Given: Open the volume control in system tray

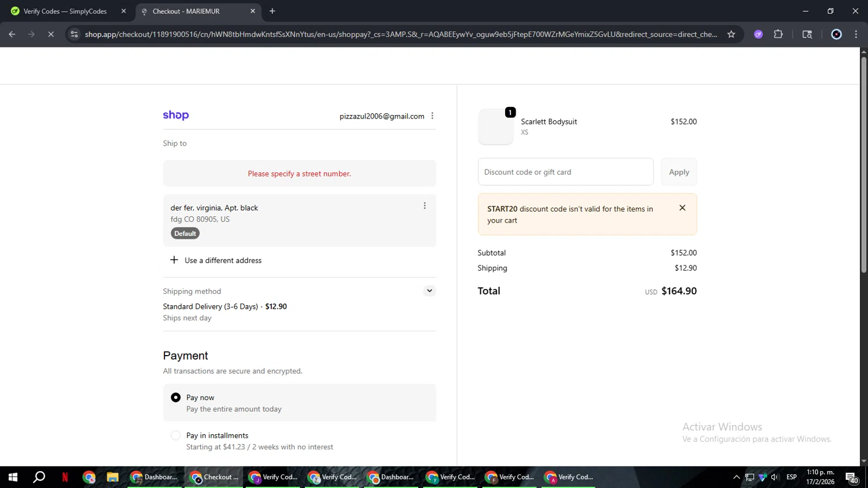Looking at the screenshot, I should [x=775, y=477].
